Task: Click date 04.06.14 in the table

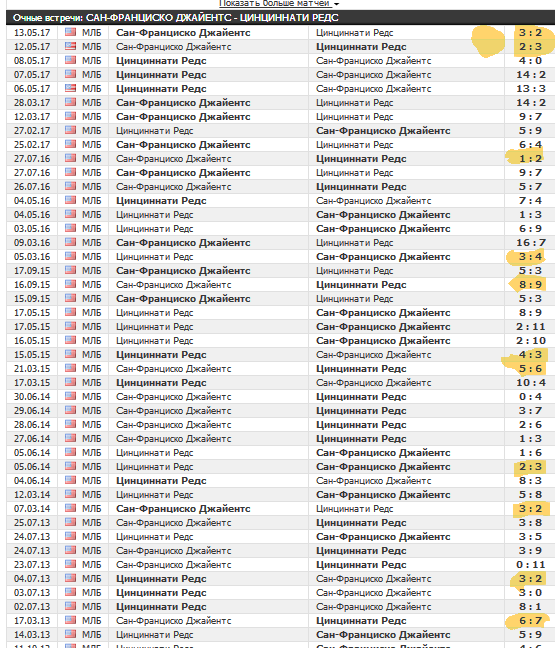Action: pyautogui.click(x=32, y=481)
